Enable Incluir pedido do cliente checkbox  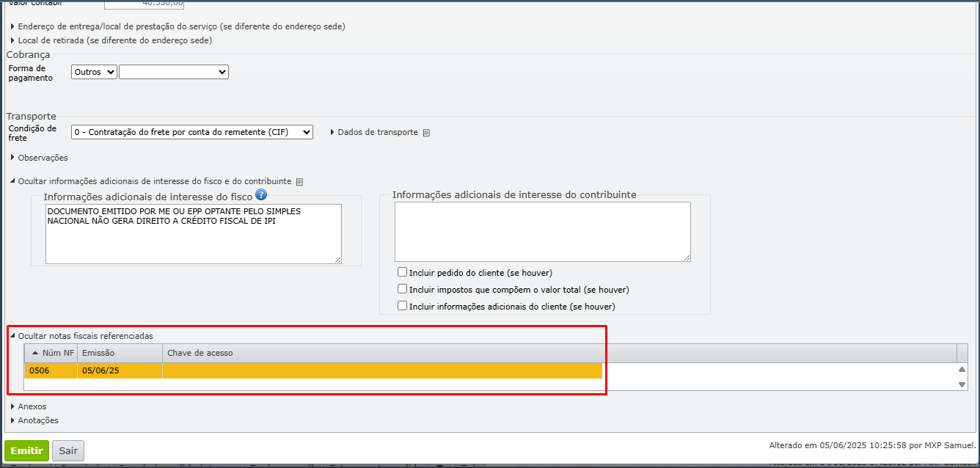click(402, 272)
